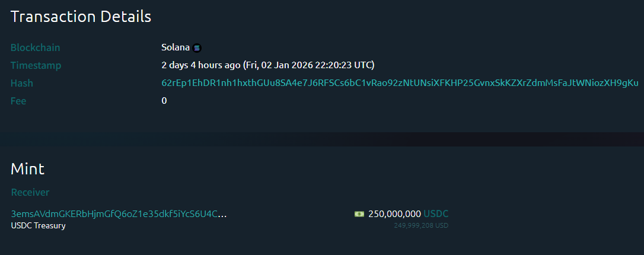Open the receiver address starting with 3emsAVdm
The height and width of the screenshot is (255, 644).
click(x=119, y=213)
